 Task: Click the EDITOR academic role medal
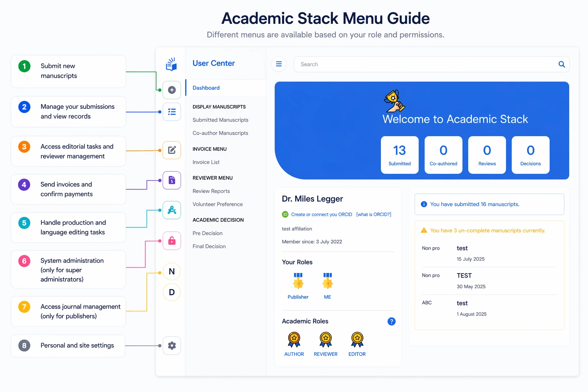click(357, 345)
